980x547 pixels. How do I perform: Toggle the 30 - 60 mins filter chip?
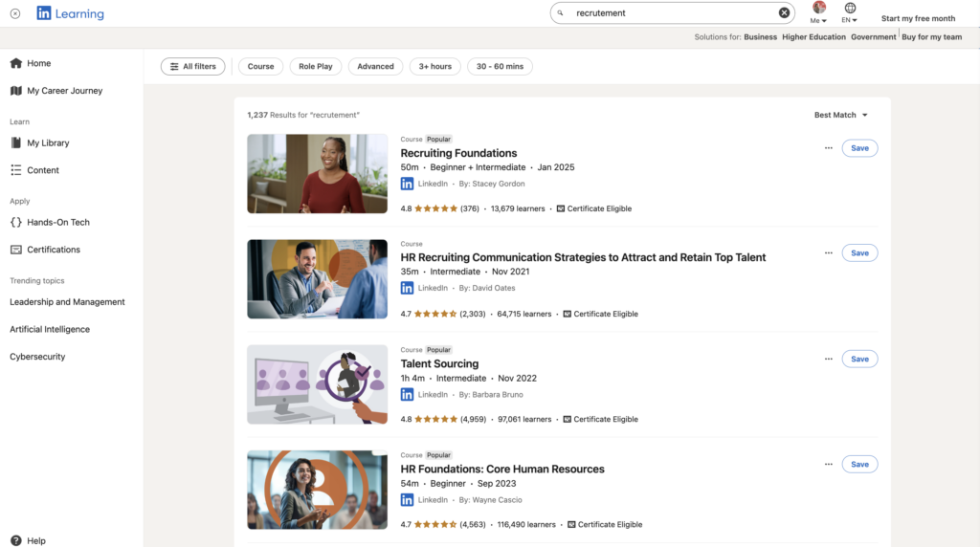coord(500,66)
